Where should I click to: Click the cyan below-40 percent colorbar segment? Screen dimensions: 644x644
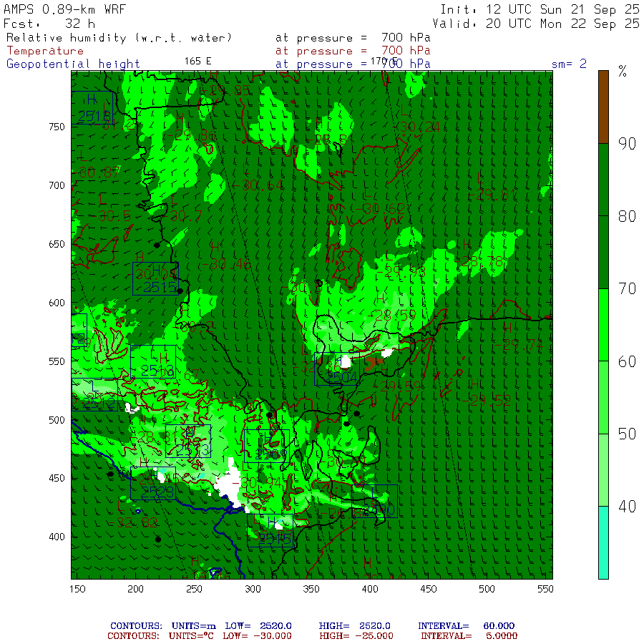pos(603,542)
